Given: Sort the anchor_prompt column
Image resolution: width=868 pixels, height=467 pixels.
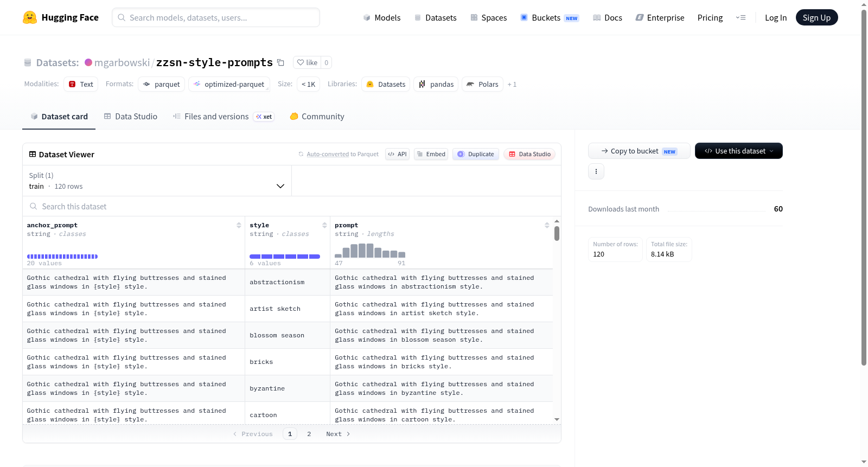Looking at the screenshot, I should [239, 225].
